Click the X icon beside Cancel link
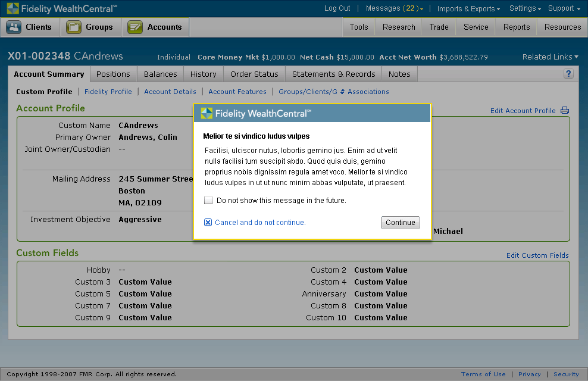Image resolution: width=588 pixels, height=381 pixels. [x=208, y=223]
